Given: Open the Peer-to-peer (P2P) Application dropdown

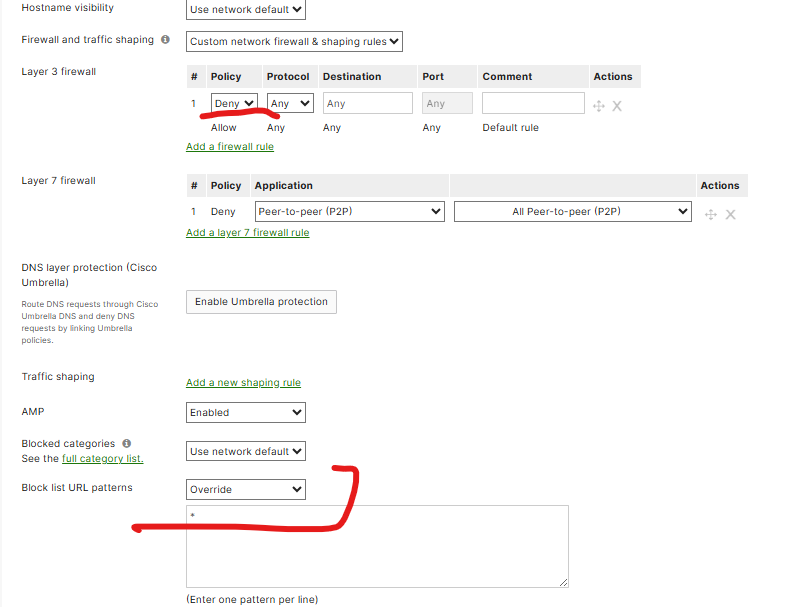Looking at the screenshot, I should (349, 211).
